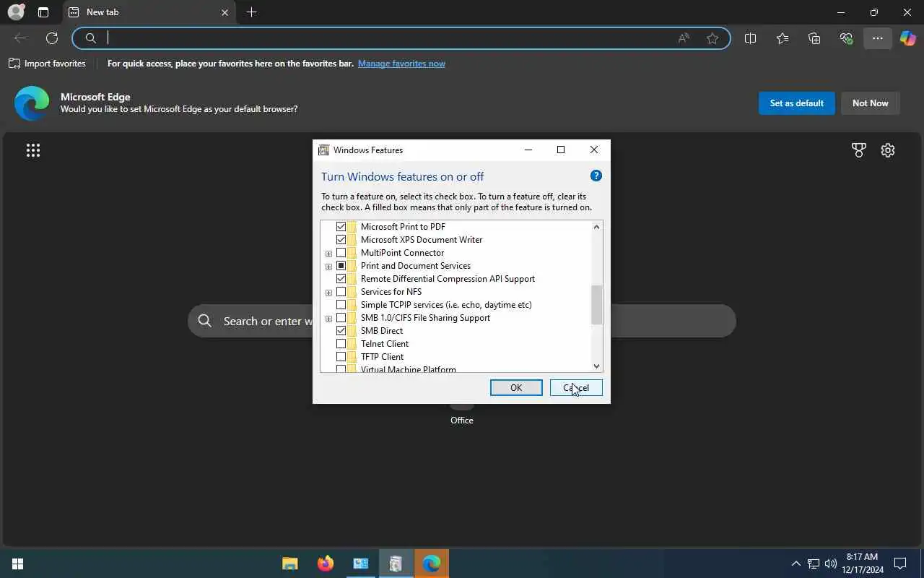Screen dimensions: 924x578
Task: Open Windows Features title bar icon menu
Action: pos(324,150)
